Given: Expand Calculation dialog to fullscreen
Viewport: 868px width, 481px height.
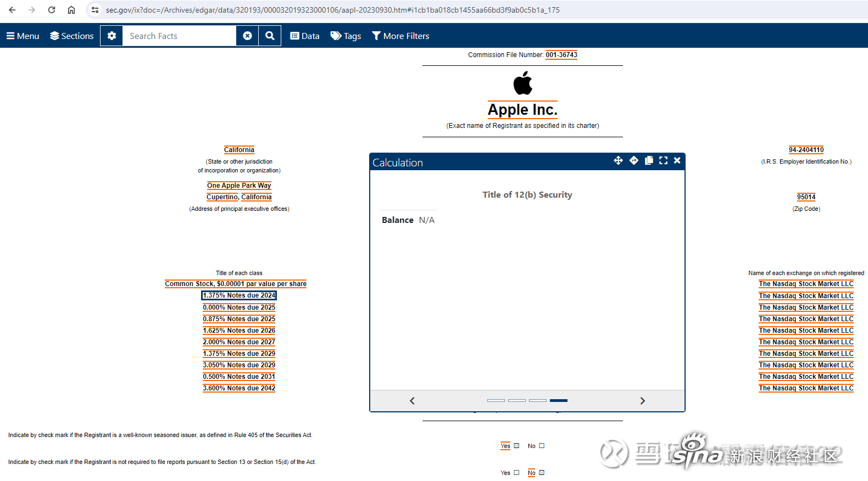Looking at the screenshot, I should (x=663, y=160).
